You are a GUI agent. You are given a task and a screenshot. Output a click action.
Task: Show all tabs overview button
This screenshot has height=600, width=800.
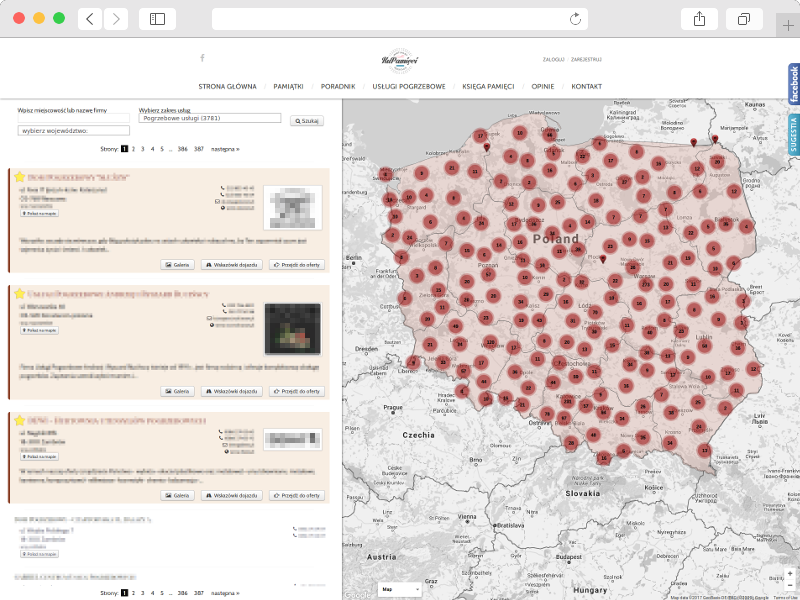744,19
